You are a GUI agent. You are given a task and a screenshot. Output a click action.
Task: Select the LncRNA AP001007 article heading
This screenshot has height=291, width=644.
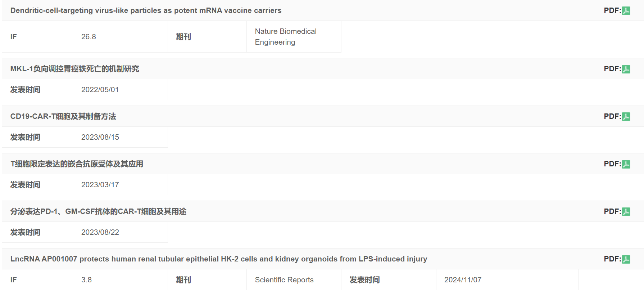coord(218,259)
